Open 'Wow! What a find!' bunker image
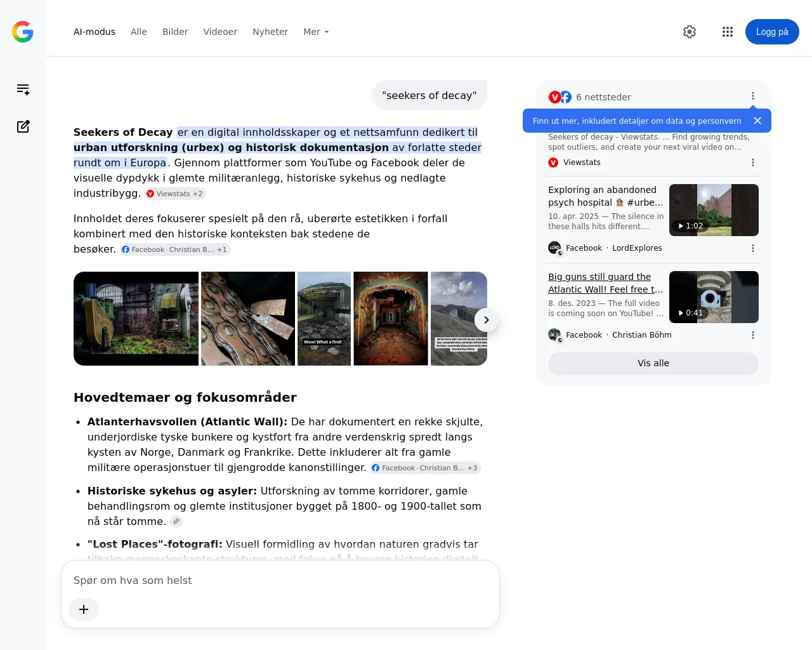Screen dimensions: 812x650 pyautogui.click(x=324, y=319)
